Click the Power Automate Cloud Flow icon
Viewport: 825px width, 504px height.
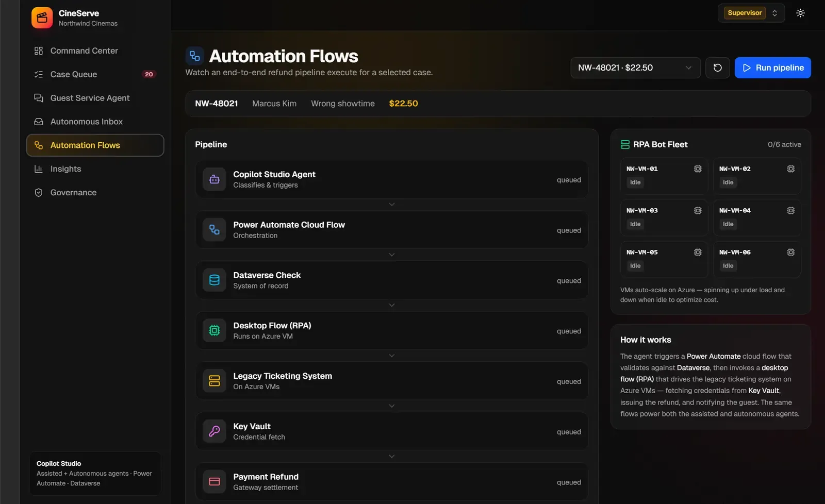pos(214,230)
